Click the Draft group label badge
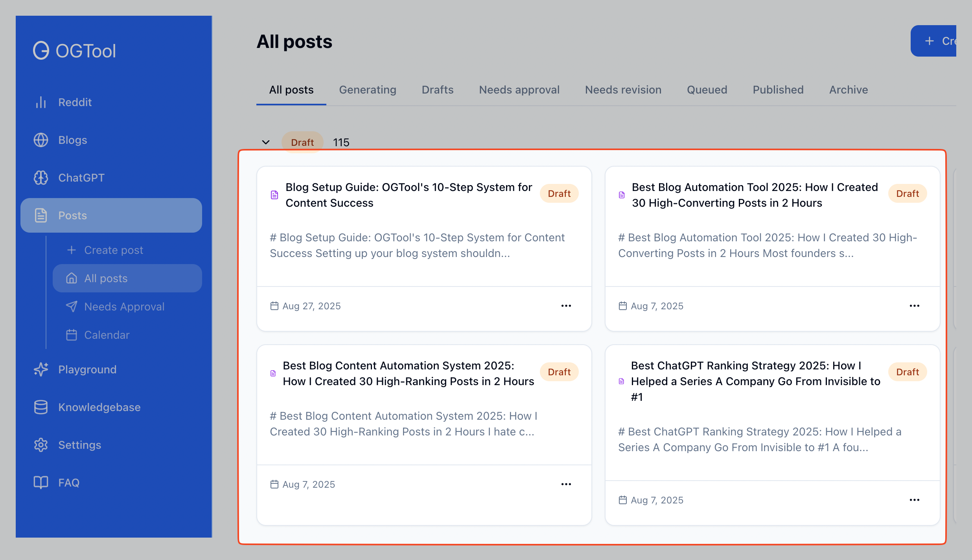Screen dimensions: 972x560 click(x=302, y=142)
